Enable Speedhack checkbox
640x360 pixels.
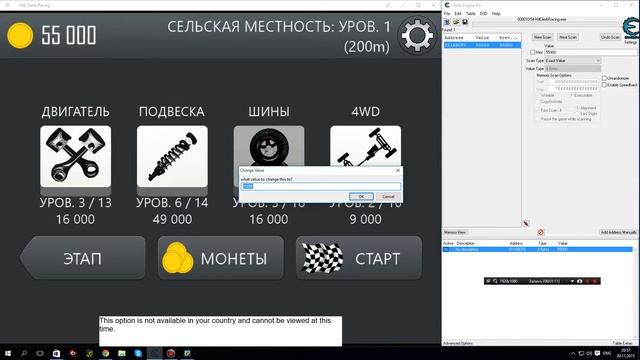tap(604, 85)
